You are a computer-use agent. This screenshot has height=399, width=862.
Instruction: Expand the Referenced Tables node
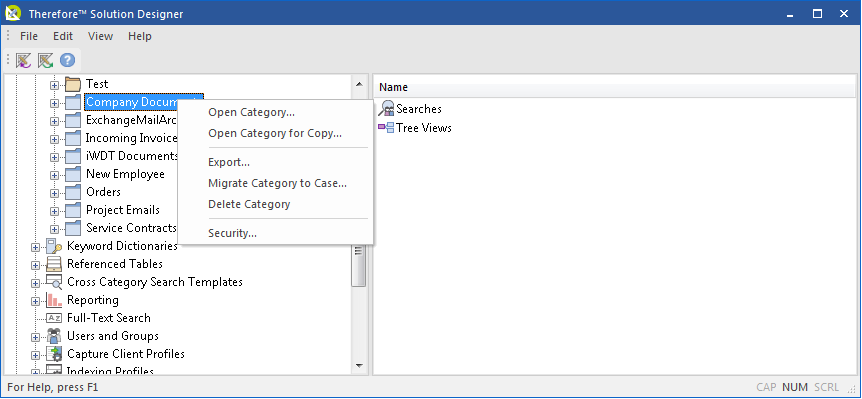click(36, 265)
